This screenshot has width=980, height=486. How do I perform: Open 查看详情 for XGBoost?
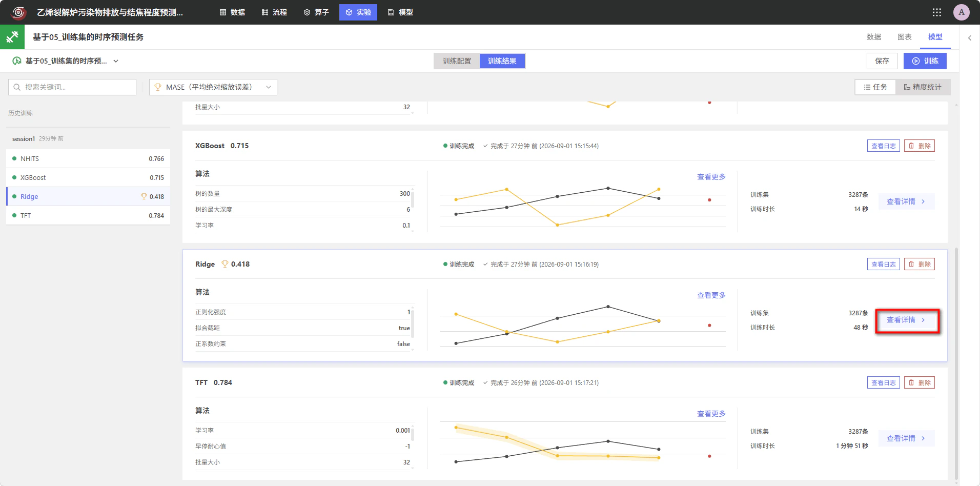[x=906, y=201]
